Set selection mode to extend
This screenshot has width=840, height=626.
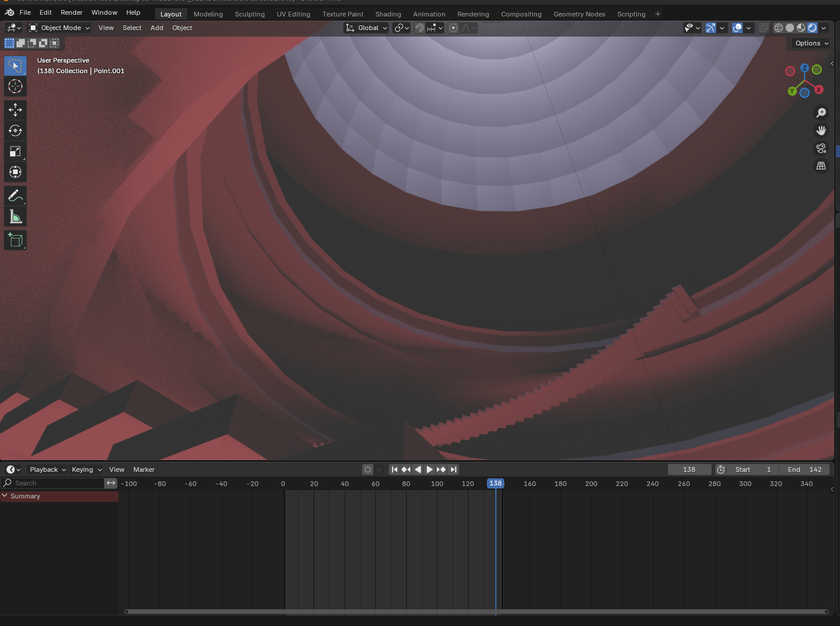point(21,43)
